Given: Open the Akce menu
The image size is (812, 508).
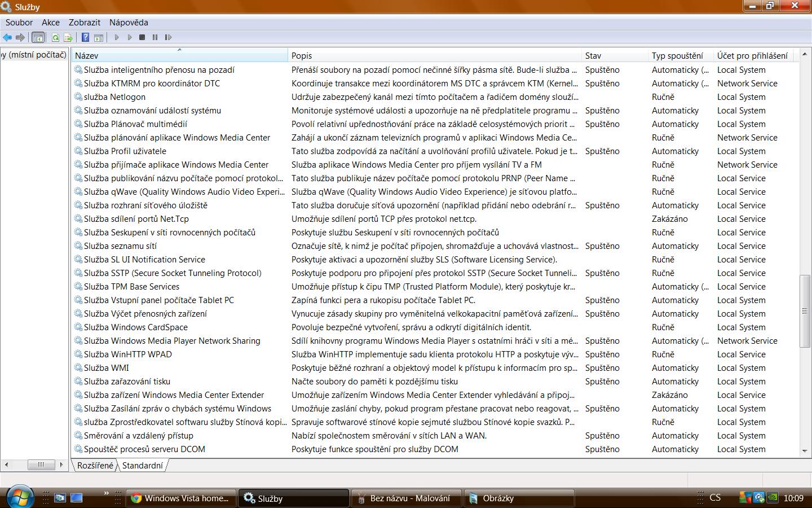Looking at the screenshot, I should (51, 23).
